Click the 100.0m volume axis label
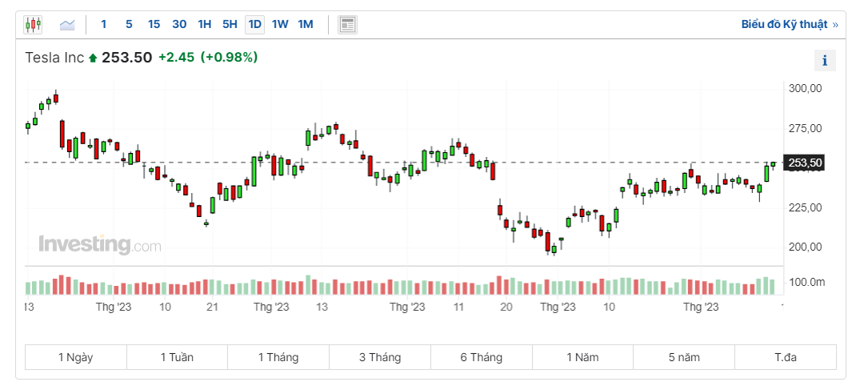 [x=806, y=283]
